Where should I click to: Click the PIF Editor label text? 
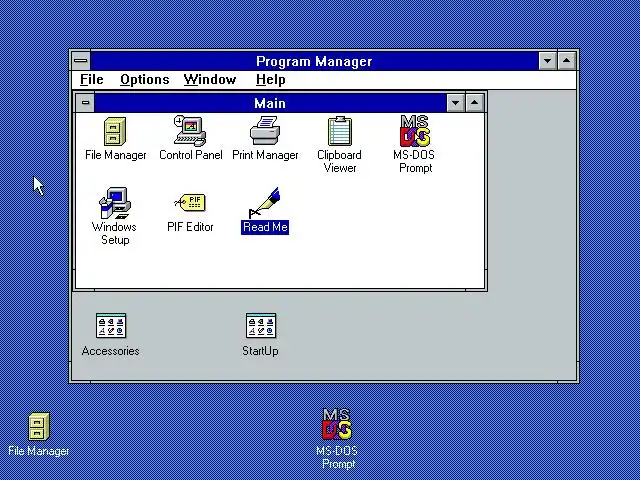pos(190,227)
